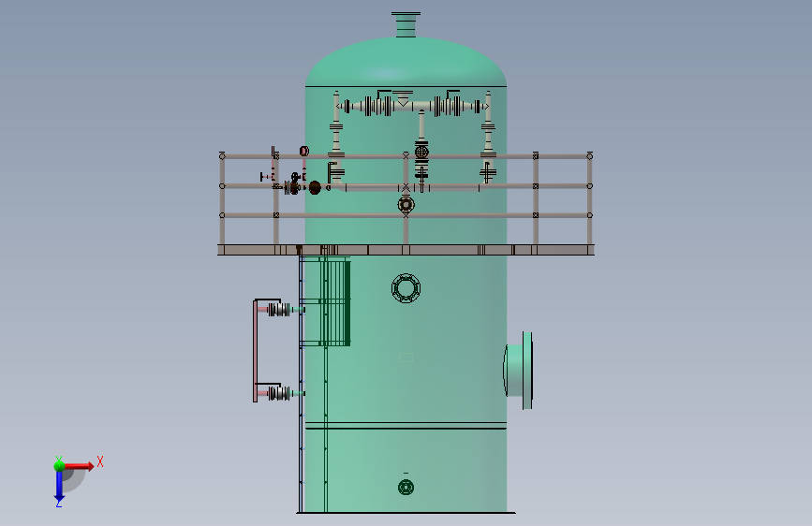Select the dark ball valve on horizontal pipe
Viewport: 812px width, 526px height.
pyautogui.click(x=315, y=187)
